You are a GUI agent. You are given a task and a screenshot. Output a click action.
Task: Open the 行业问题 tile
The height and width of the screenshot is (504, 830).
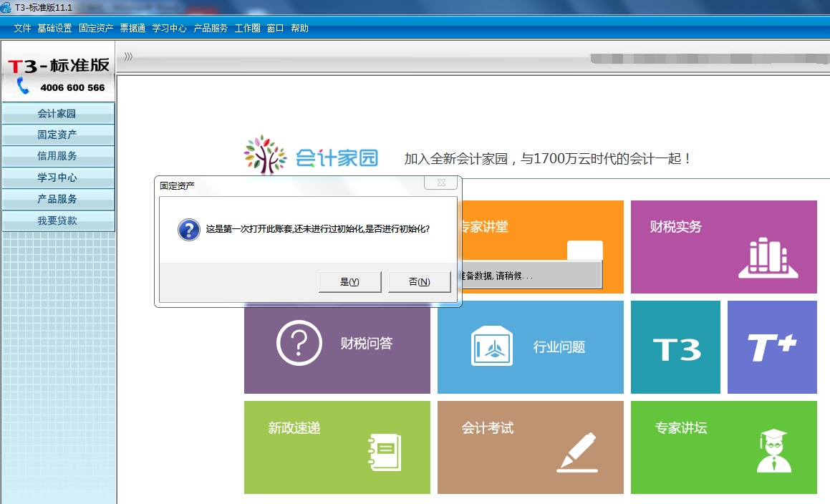(531, 347)
